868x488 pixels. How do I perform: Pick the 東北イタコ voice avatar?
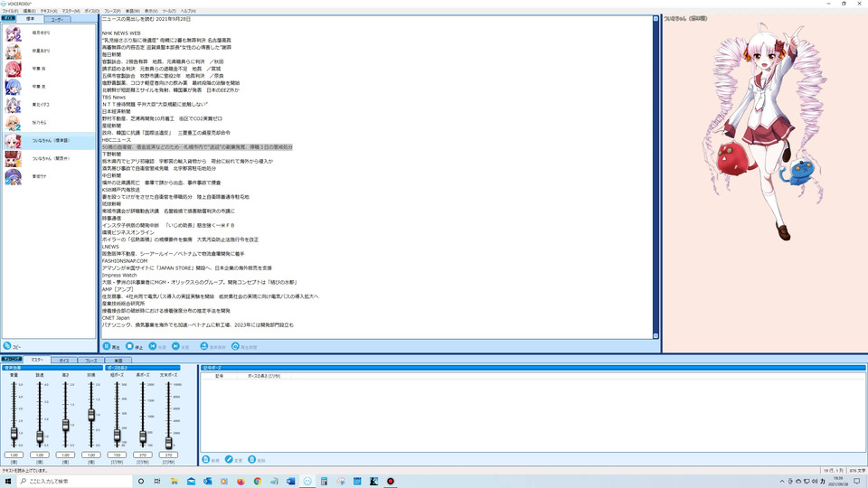[x=13, y=105]
